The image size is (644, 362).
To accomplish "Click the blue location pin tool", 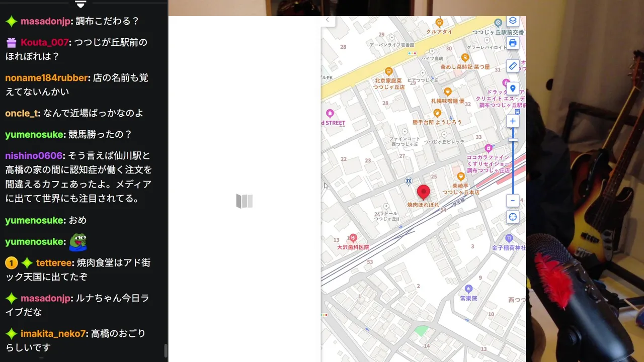I will [513, 88].
